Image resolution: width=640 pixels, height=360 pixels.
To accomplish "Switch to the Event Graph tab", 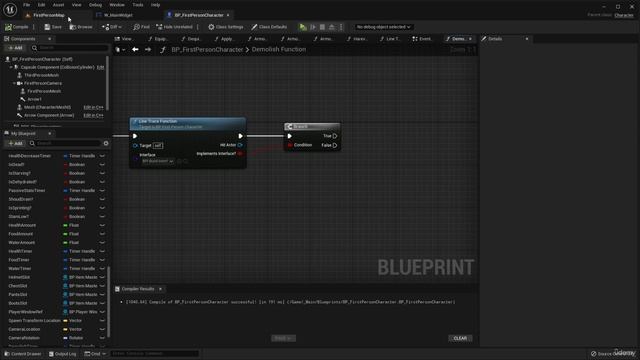I will click(x=422, y=39).
